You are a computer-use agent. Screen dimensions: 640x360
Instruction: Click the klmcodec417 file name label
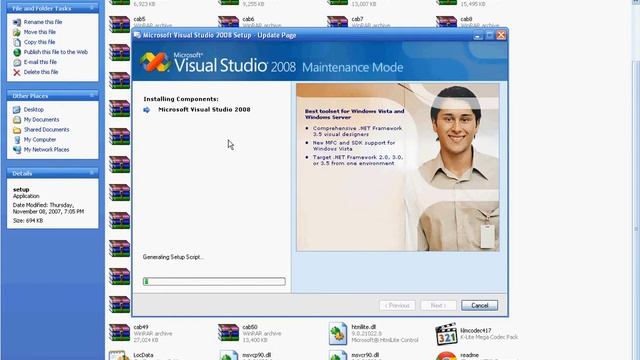click(x=476, y=331)
